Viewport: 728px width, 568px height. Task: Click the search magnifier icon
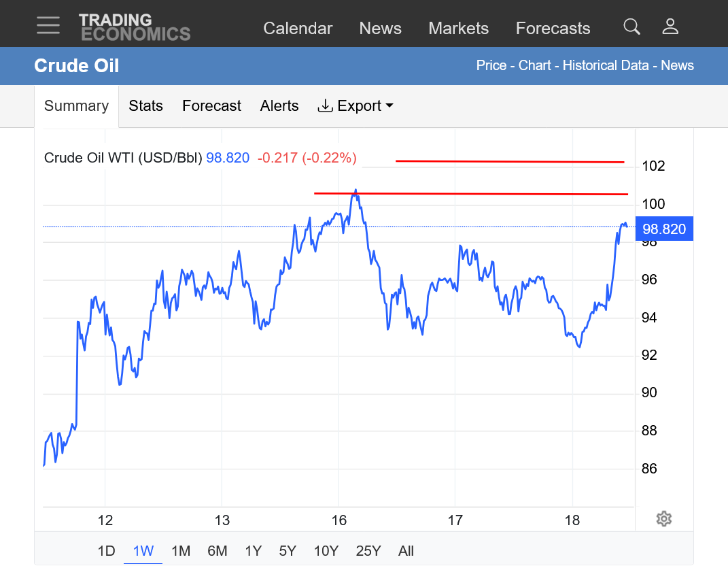pos(631,27)
